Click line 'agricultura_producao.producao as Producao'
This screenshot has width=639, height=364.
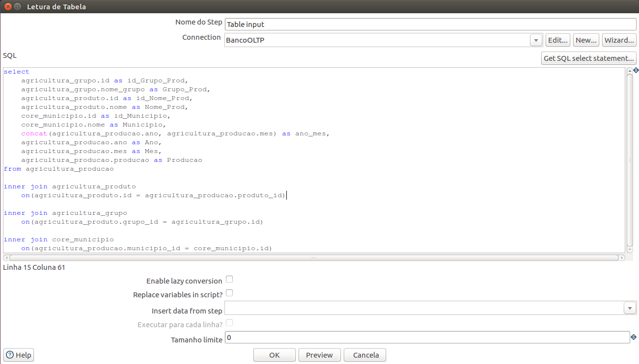click(x=111, y=160)
